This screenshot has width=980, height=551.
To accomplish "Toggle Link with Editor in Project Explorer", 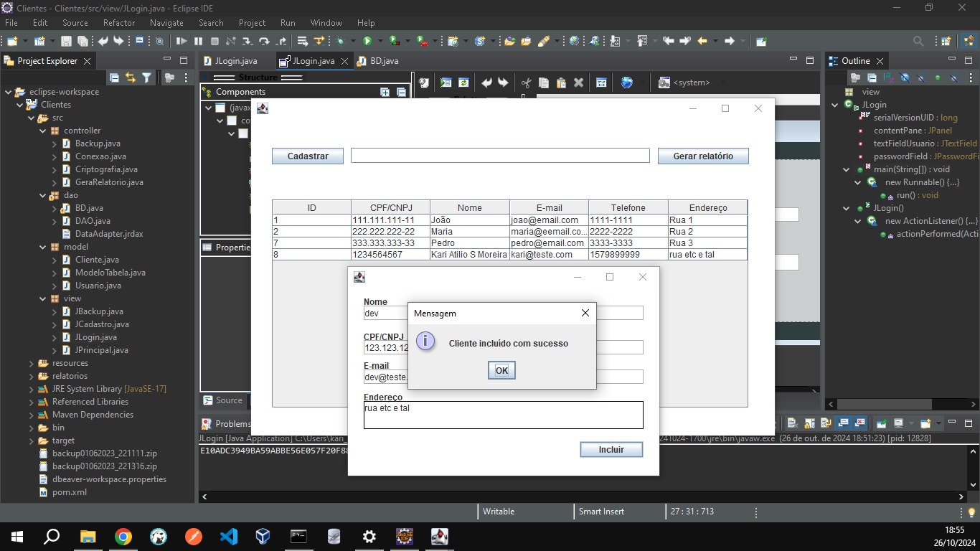I will (x=131, y=77).
